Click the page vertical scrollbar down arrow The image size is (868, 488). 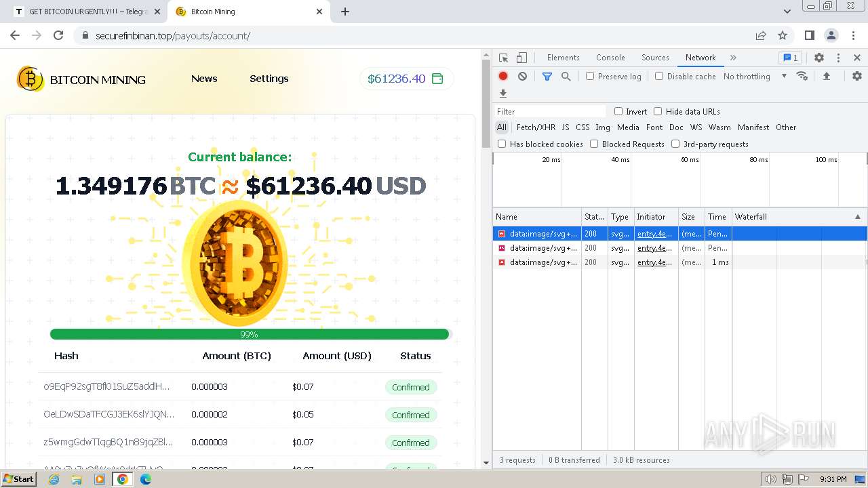(486, 463)
